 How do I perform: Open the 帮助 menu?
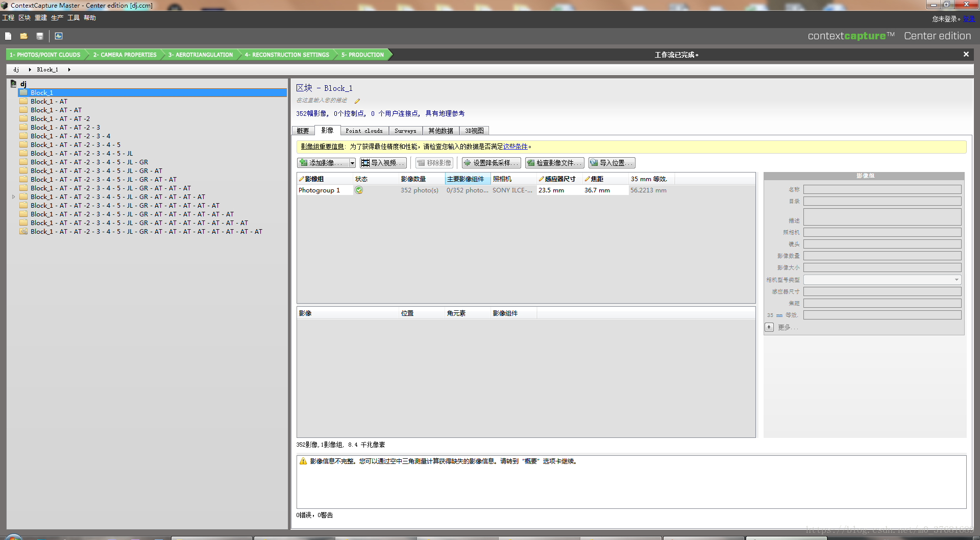click(x=90, y=18)
